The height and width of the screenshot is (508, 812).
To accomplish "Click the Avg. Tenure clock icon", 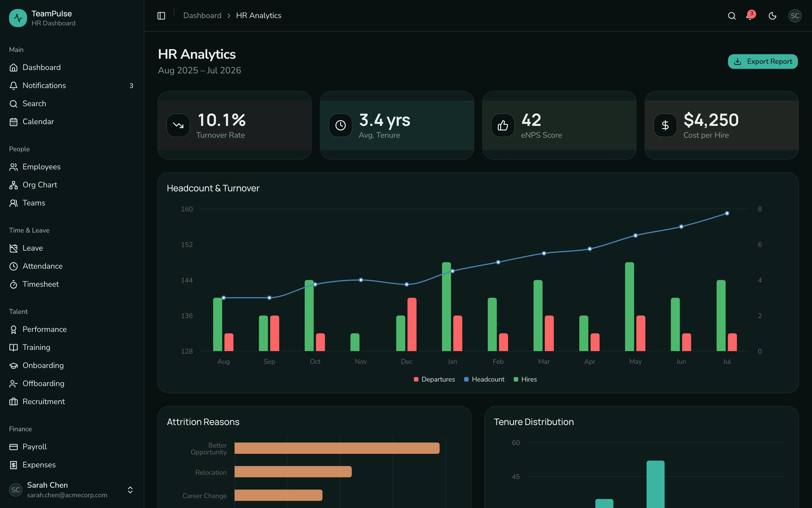I will tap(341, 125).
